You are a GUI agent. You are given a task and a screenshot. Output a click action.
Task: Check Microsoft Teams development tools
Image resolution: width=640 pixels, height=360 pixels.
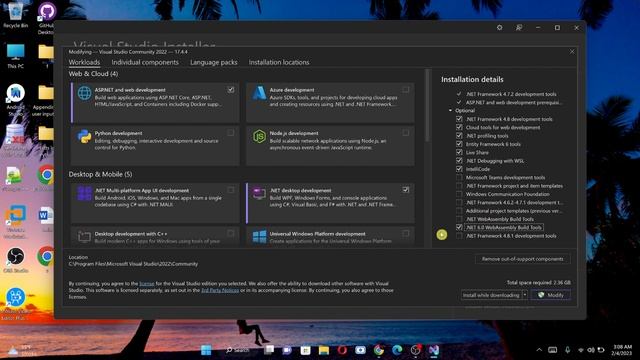(459, 177)
